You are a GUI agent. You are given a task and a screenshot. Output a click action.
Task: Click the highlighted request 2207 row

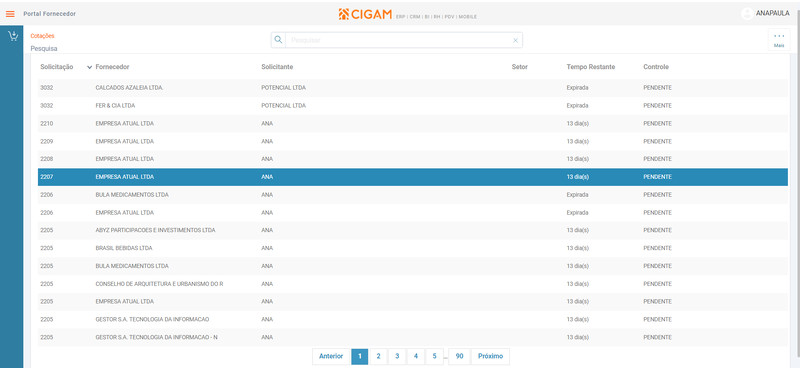pos(413,177)
